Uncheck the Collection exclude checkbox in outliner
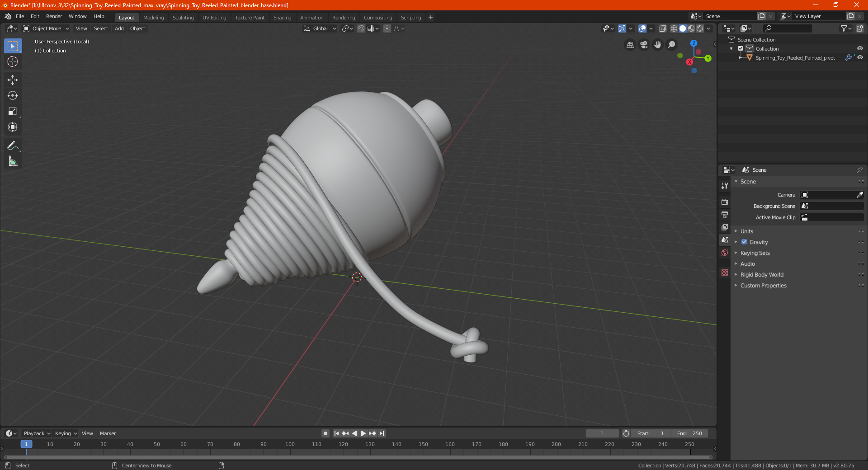The width and height of the screenshot is (868, 470). point(741,48)
